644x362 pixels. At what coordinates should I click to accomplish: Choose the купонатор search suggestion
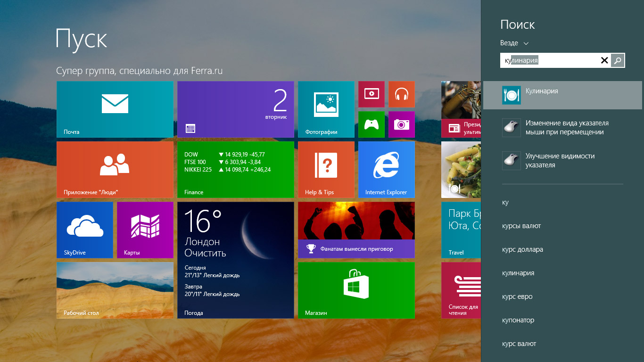coord(518,320)
